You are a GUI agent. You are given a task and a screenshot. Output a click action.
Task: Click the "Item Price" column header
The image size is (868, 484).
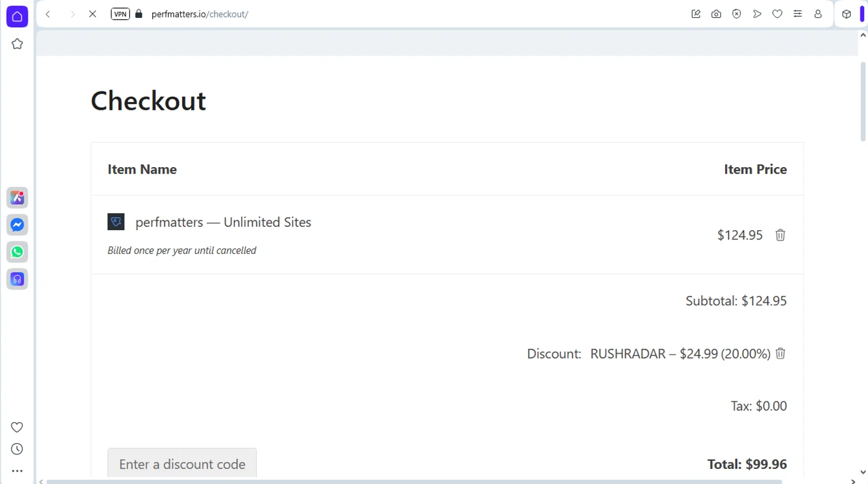tap(755, 169)
